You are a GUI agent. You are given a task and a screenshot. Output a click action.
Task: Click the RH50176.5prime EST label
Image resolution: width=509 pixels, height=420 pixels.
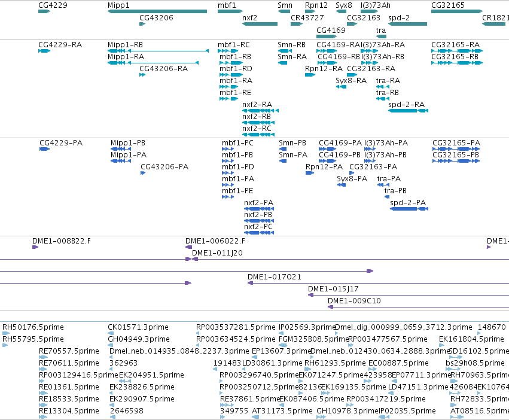(x=33, y=327)
